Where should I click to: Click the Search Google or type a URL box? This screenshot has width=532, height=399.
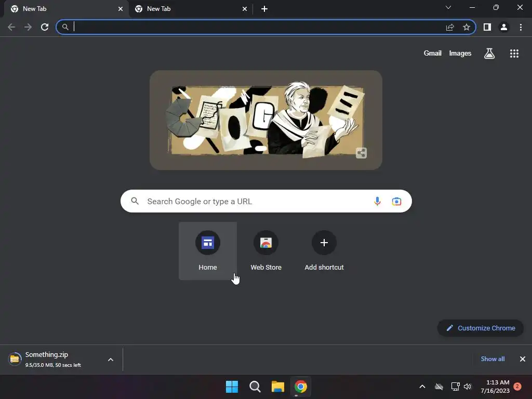click(x=266, y=201)
